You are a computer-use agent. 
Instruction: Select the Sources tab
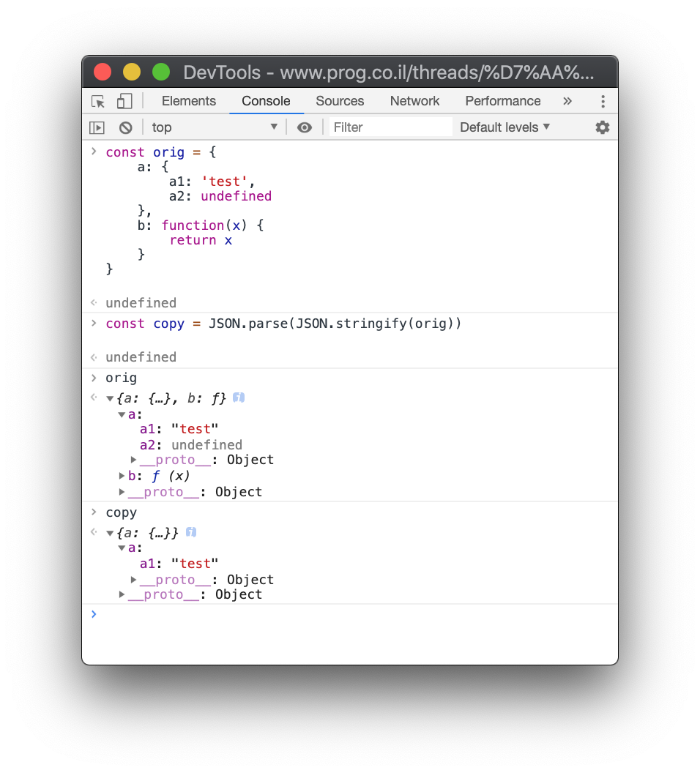click(340, 101)
